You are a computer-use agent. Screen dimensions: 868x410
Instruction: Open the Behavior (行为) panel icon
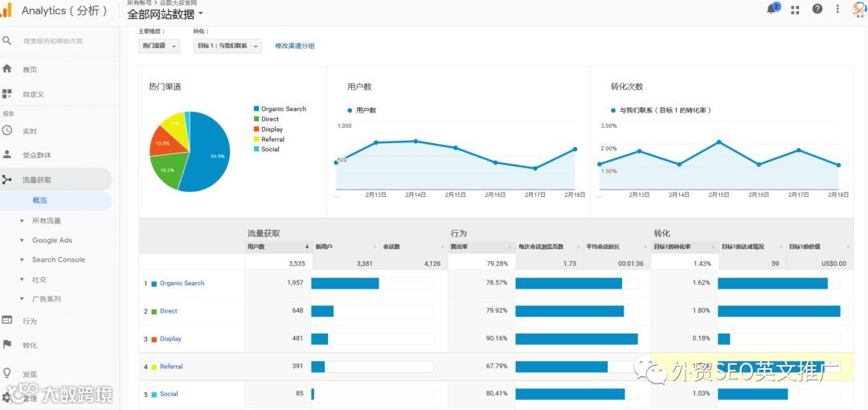(x=6, y=320)
